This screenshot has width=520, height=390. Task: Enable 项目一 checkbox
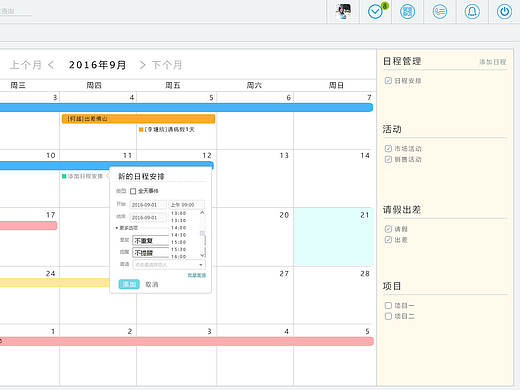pos(388,305)
